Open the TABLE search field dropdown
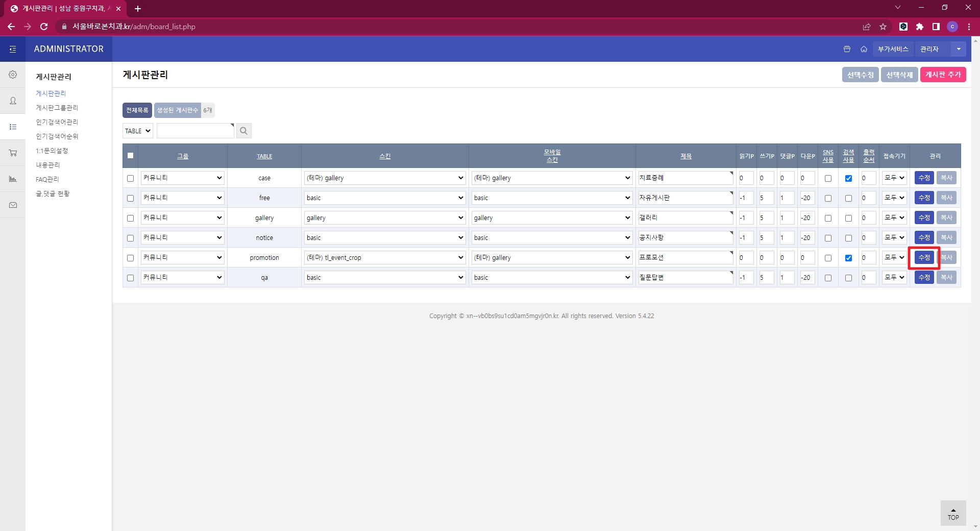Viewport: 980px width, 531px height. [x=138, y=131]
